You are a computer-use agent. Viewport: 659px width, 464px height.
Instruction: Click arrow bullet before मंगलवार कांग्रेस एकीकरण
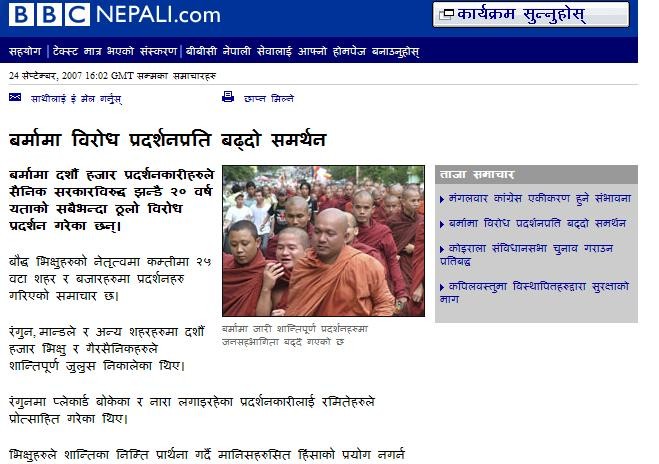click(442, 200)
